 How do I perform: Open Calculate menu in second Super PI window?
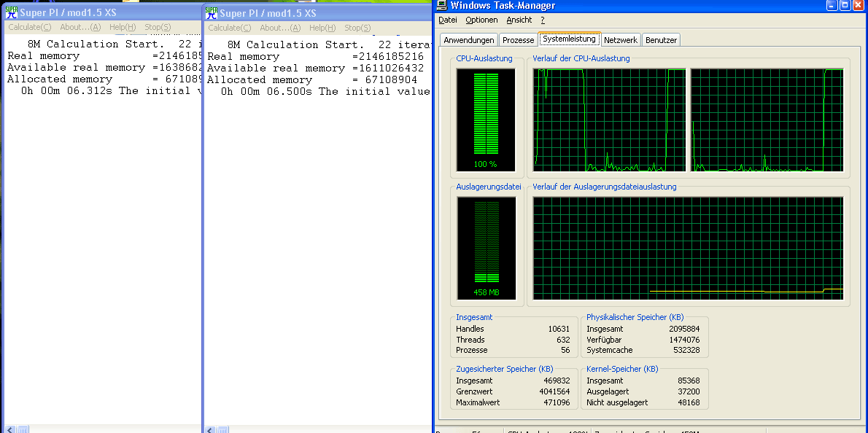click(x=230, y=28)
